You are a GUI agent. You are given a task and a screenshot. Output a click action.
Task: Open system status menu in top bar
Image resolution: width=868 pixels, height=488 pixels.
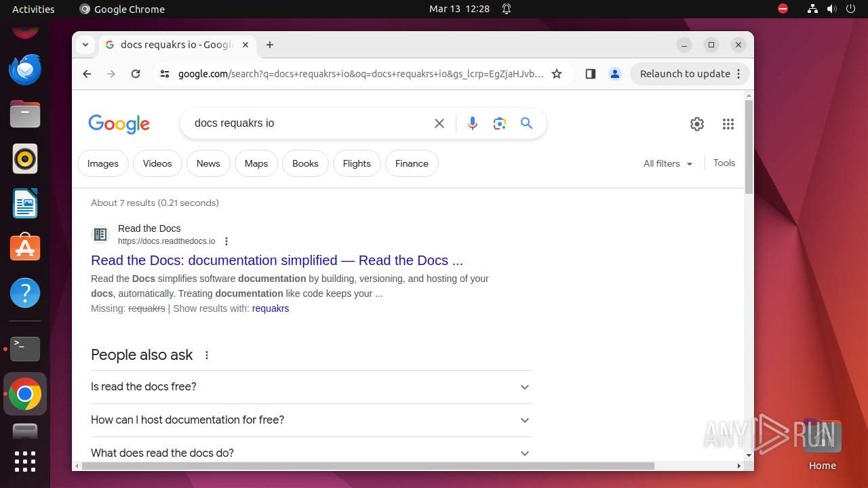point(831,9)
